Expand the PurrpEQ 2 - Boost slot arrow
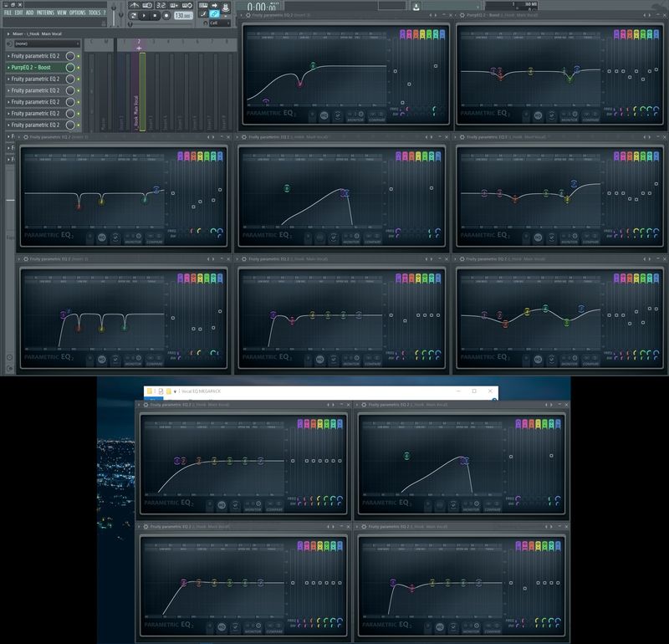669x644 pixels. tap(8, 67)
